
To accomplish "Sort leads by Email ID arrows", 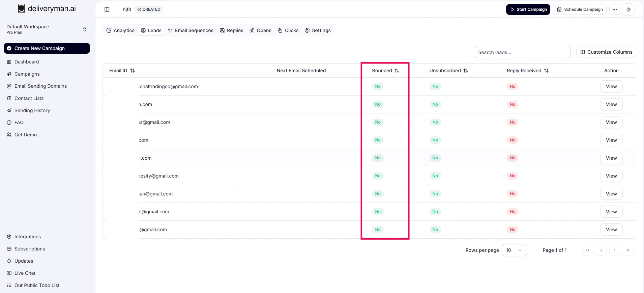I will [133, 71].
